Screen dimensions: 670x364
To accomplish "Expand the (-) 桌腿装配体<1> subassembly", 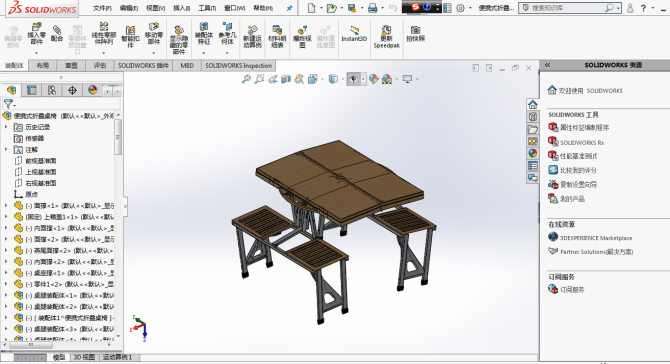I will click(x=6, y=295).
